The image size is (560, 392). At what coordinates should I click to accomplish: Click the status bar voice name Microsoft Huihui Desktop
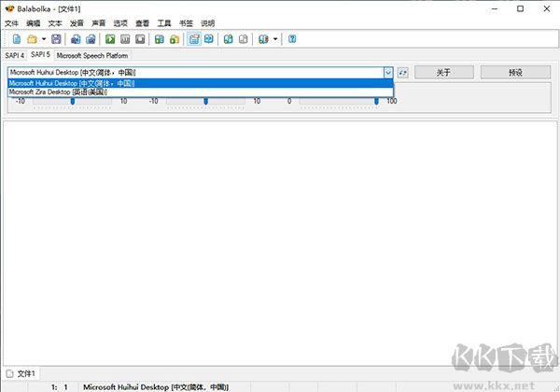156,387
